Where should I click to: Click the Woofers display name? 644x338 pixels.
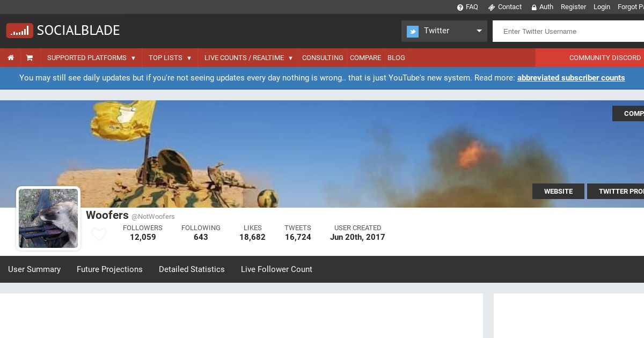tap(107, 215)
